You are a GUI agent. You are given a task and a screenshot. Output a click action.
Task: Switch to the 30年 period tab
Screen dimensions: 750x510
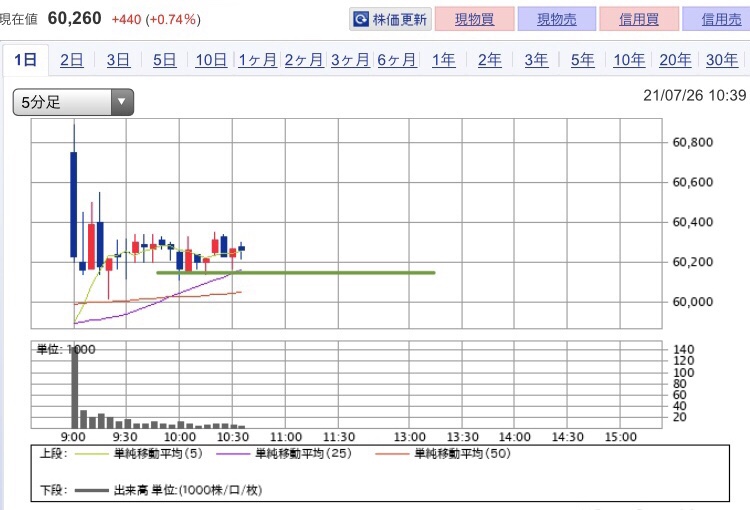point(722,60)
